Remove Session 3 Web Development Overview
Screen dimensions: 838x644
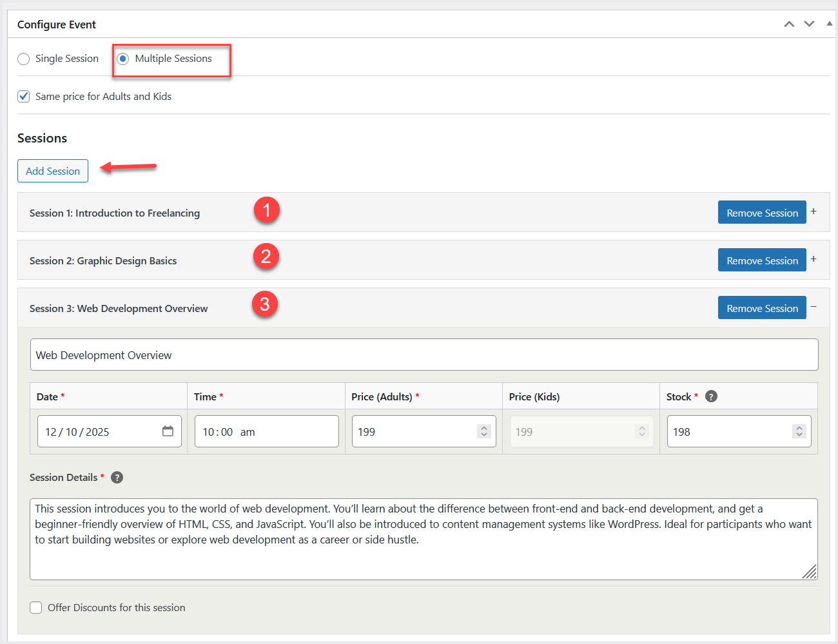(x=762, y=308)
